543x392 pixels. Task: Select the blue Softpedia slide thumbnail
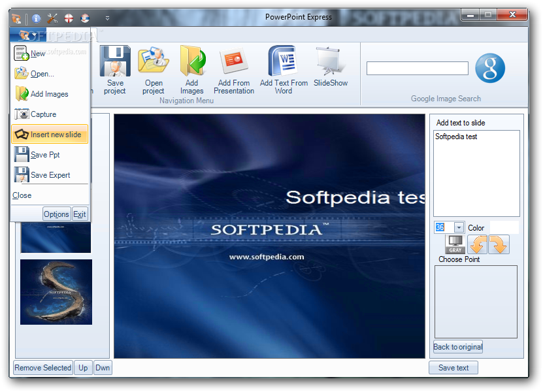[56, 237]
